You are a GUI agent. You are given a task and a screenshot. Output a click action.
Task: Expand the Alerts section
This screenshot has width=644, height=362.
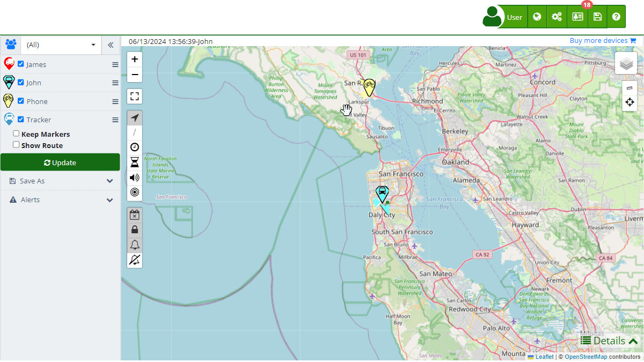(x=60, y=200)
